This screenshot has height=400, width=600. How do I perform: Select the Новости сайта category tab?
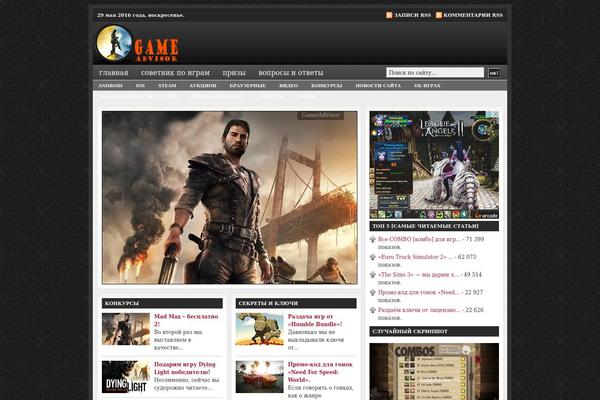378,85
